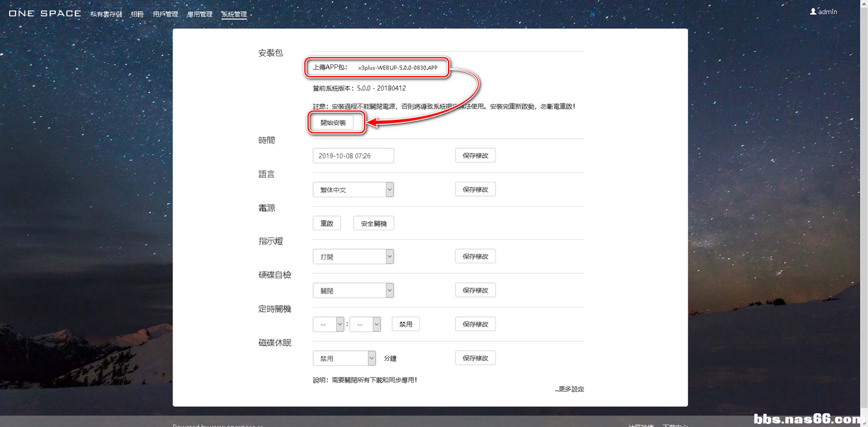Screen dimensions: 868x427
Task: Go to the 相冊 page
Action: tap(137, 14)
